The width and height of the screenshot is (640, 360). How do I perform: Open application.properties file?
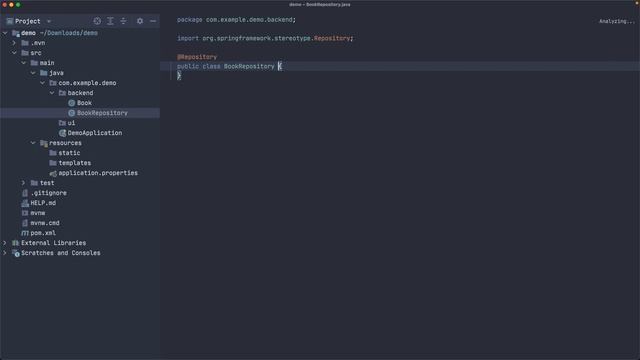[98, 173]
